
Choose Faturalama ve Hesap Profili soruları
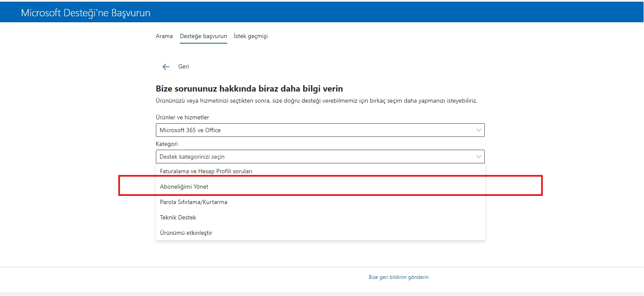[x=320, y=171]
